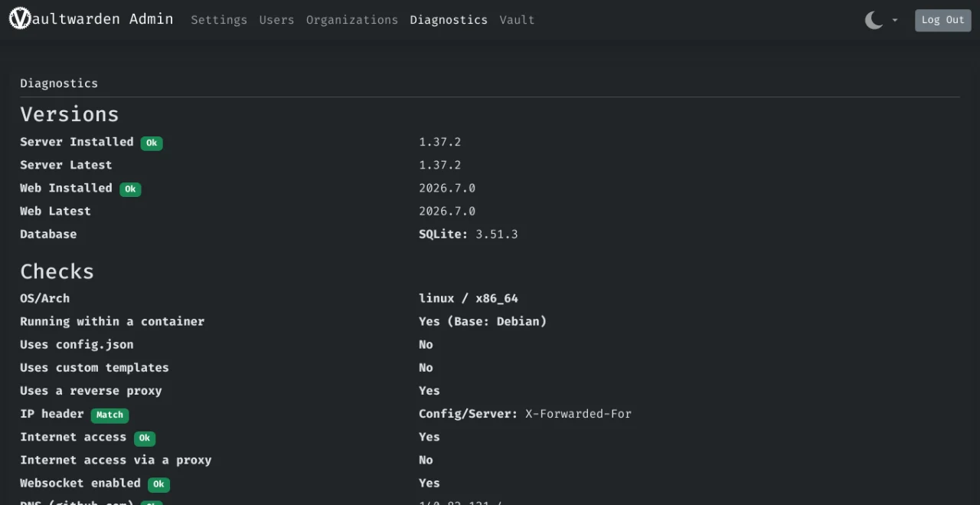
Task: Click the No value for access via proxy
Action: 426,460
